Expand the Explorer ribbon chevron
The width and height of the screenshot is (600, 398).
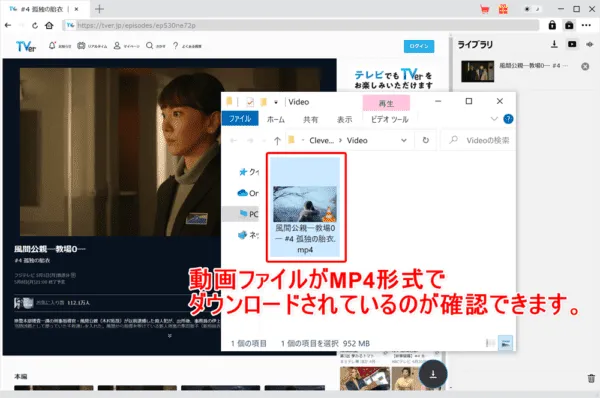click(x=494, y=119)
